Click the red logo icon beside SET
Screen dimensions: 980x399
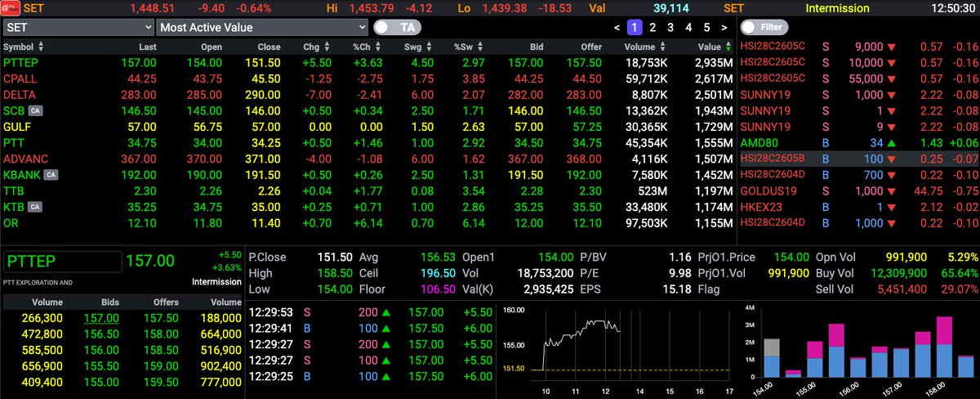[x=11, y=8]
